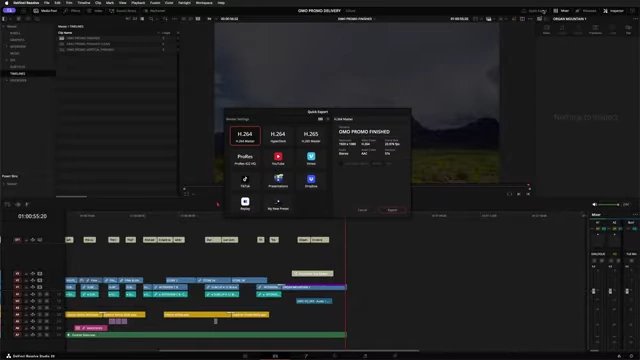Switch to the Color page

pyautogui.click(x=335, y=356)
